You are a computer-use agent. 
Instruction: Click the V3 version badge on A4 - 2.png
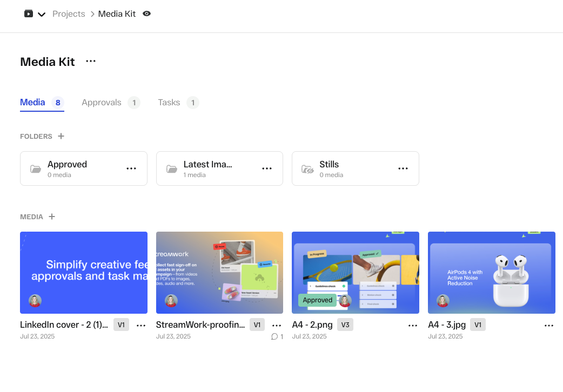point(344,325)
